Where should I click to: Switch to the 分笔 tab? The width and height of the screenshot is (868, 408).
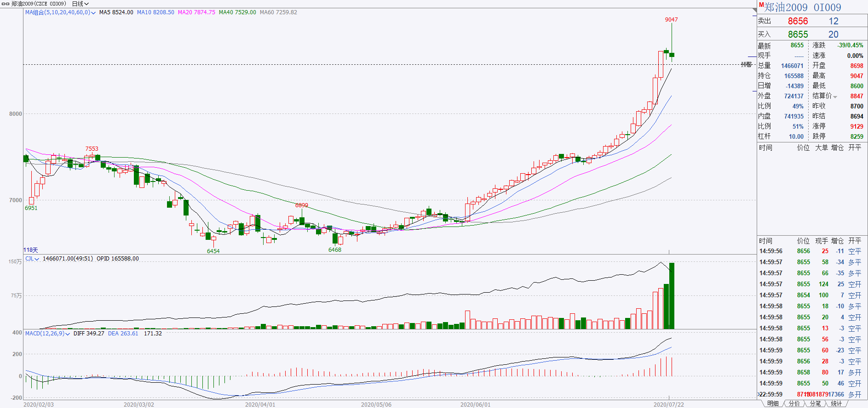click(x=815, y=403)
